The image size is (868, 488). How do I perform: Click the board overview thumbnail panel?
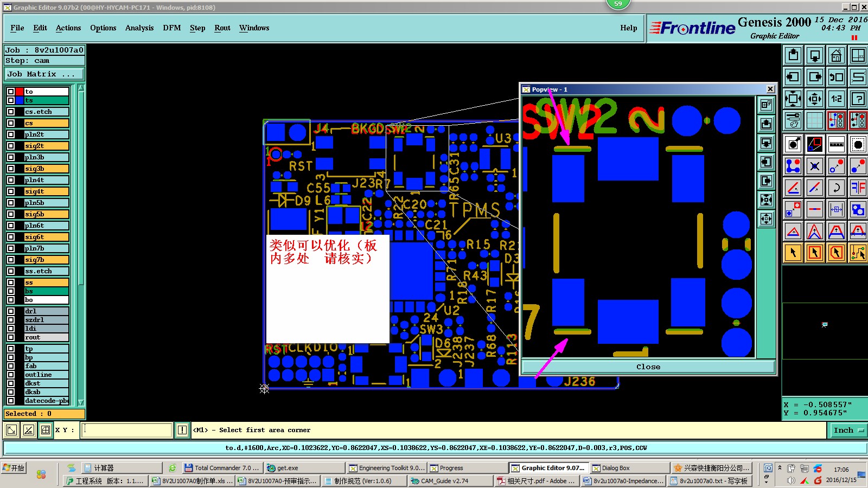(825, 331)
